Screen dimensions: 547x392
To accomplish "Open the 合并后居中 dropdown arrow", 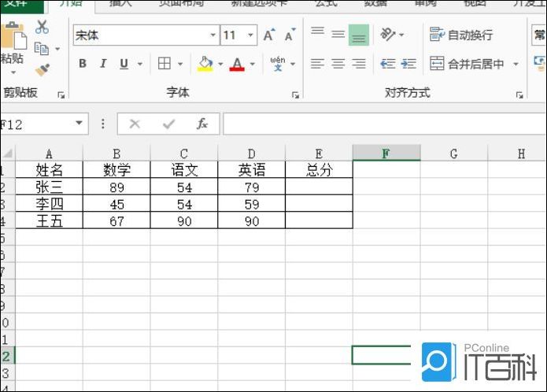I will [516, 64].
